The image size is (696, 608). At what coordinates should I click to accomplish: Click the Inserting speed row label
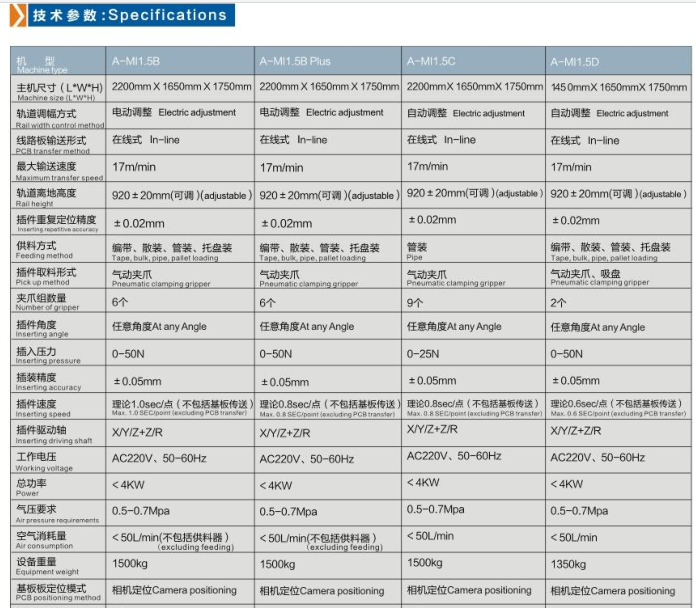58,407
